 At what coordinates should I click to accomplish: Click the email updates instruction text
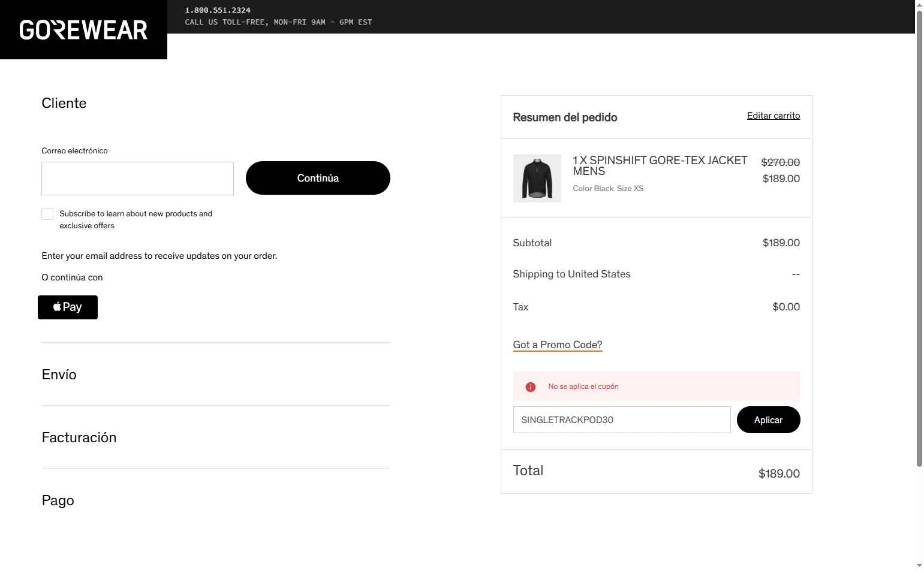[x=159, y=256]
